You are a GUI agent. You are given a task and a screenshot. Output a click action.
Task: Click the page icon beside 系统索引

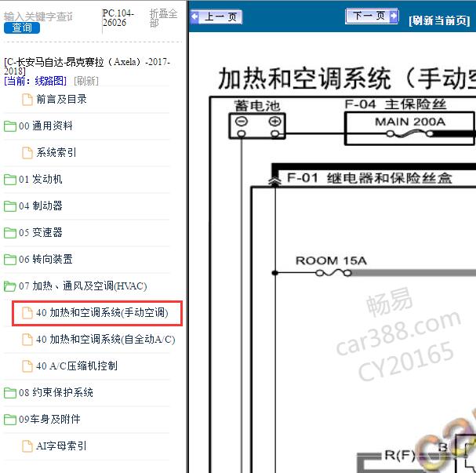(27, 153)
